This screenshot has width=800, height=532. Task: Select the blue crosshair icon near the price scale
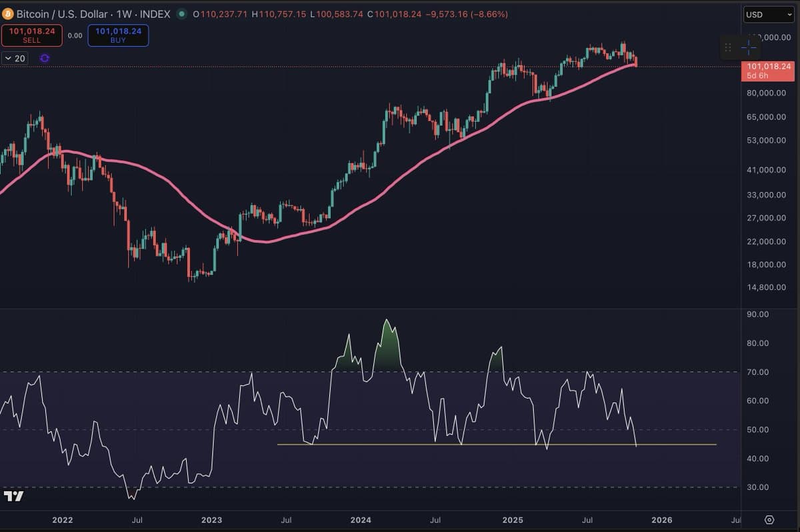[748, 47]
